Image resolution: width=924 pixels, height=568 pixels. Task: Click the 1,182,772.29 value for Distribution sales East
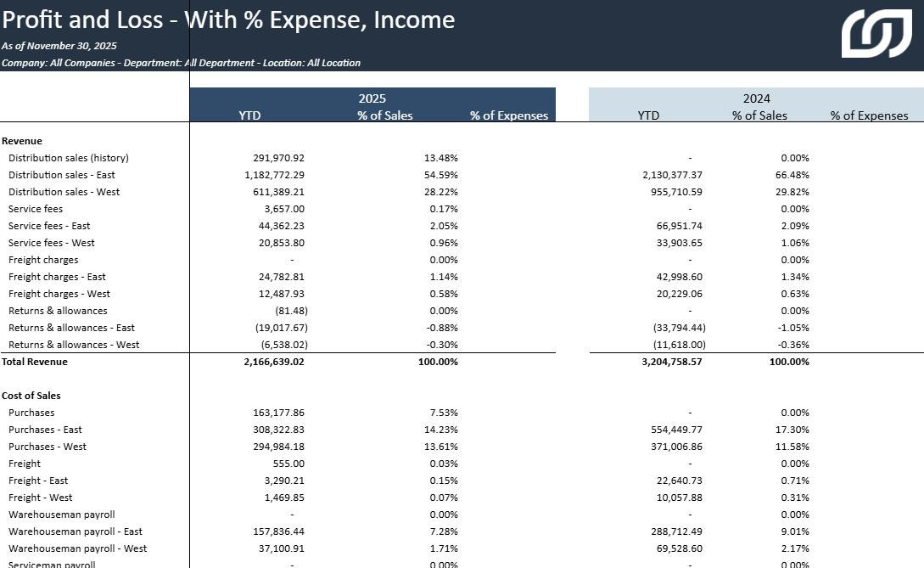click(275, 175)
